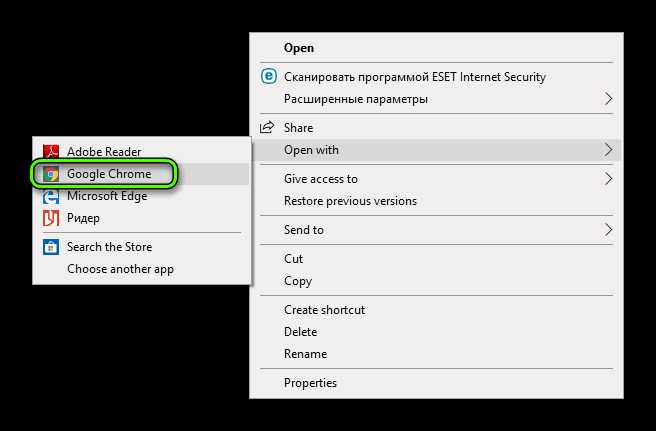Click the Microsoft Edge icon

point(50,196)
